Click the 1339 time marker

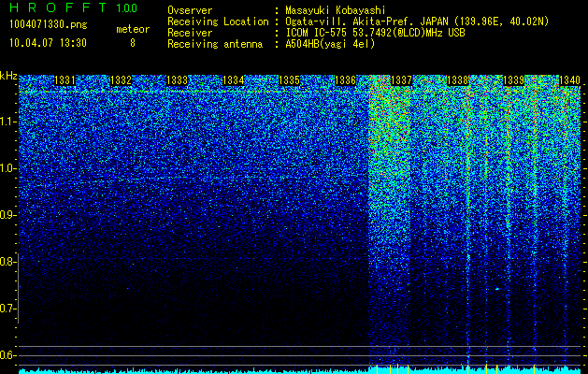coord(513,80)
